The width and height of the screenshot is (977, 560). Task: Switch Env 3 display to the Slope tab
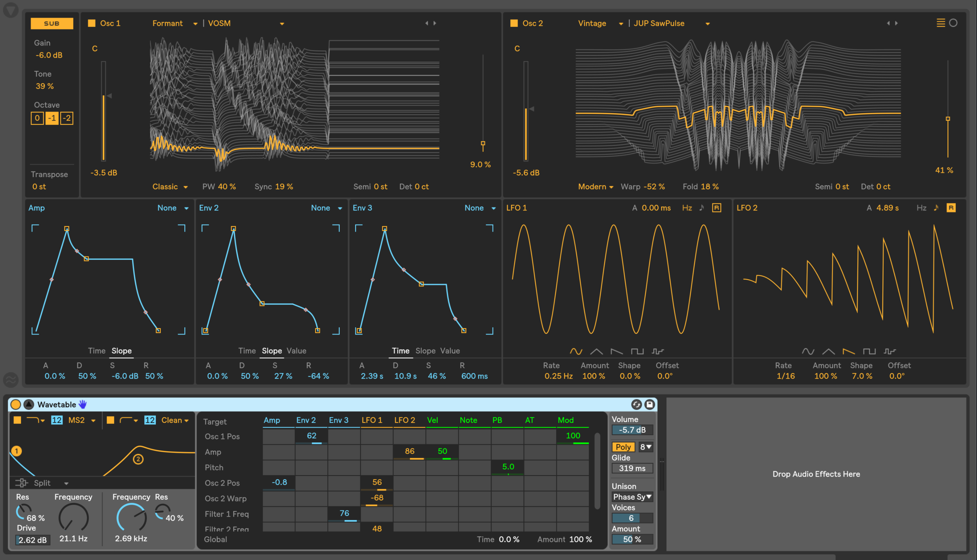tap(425, 351)
